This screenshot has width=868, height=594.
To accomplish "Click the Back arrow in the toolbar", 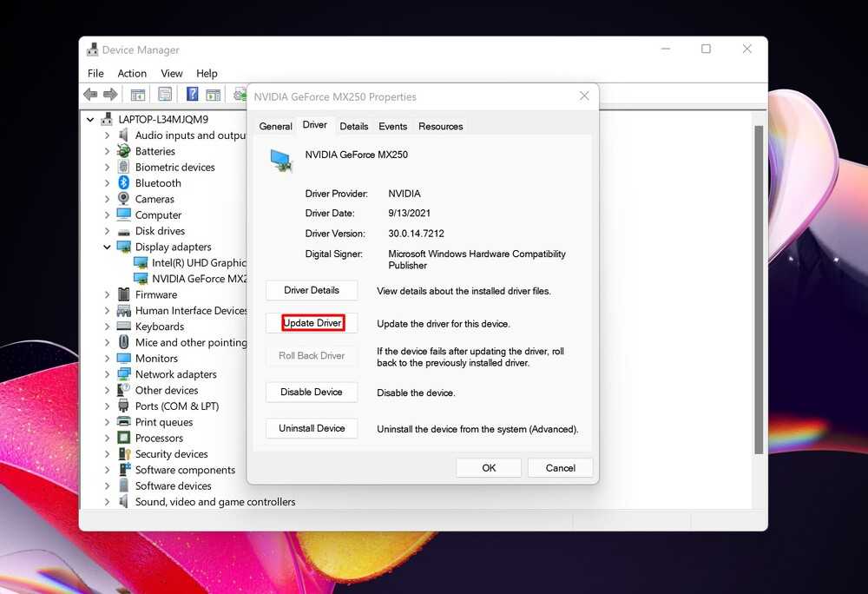I will pos(90,94).
